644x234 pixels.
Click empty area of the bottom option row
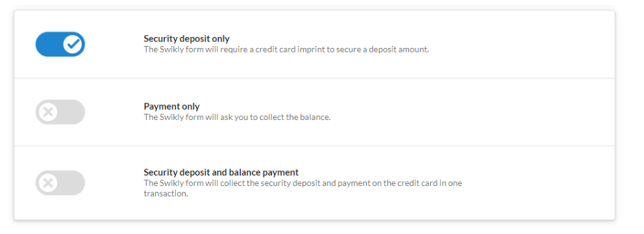[x=538, y=183]
